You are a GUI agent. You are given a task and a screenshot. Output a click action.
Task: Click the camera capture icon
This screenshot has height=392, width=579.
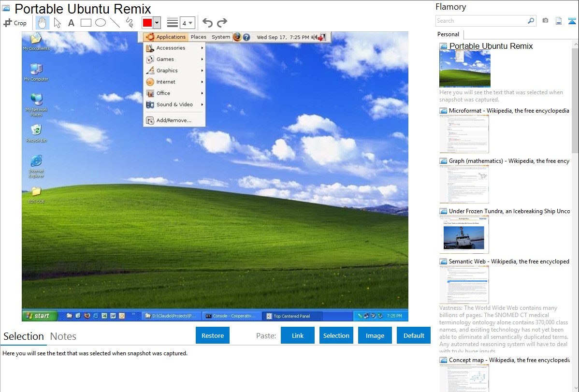click(x=545, y=21)
